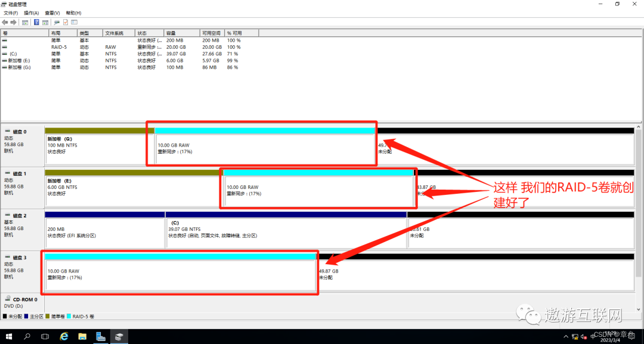Launch Internet Explorer from taskbar
This screenshot has height=344, width=644.
[64, 337]
